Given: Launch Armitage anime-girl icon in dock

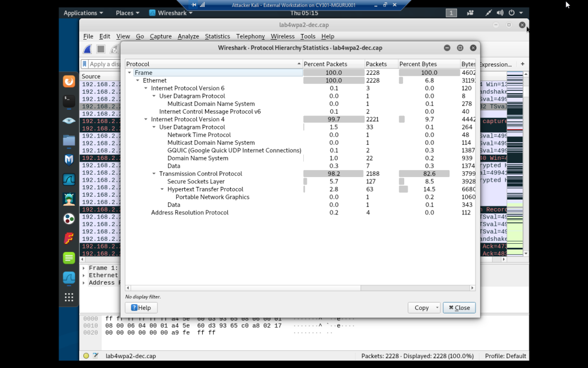Looking at the screenshot, I should pos(69,199).
